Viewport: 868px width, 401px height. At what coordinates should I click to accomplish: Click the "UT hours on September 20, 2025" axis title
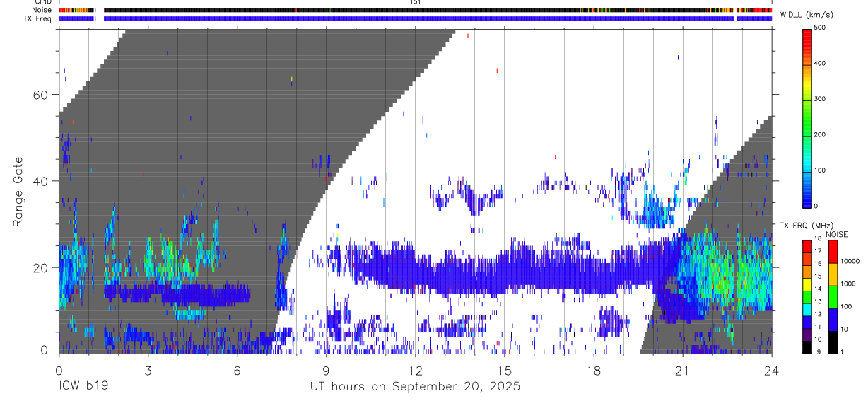[415, 387]
